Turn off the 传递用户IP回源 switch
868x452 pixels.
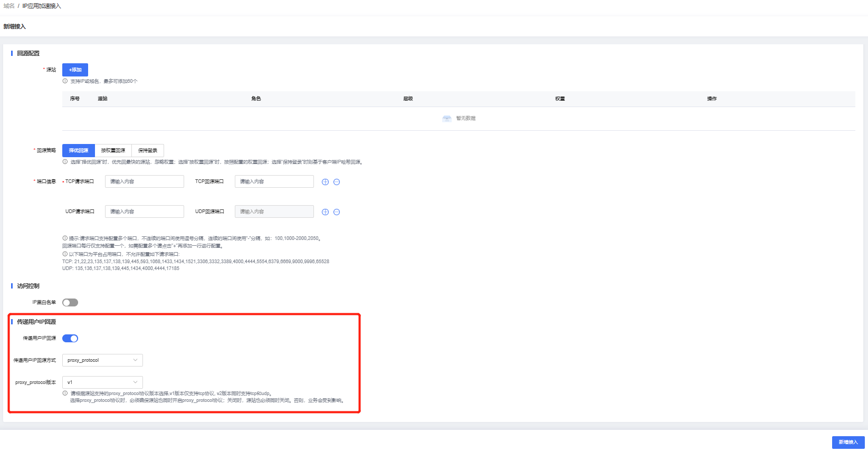tap(70, 339)
